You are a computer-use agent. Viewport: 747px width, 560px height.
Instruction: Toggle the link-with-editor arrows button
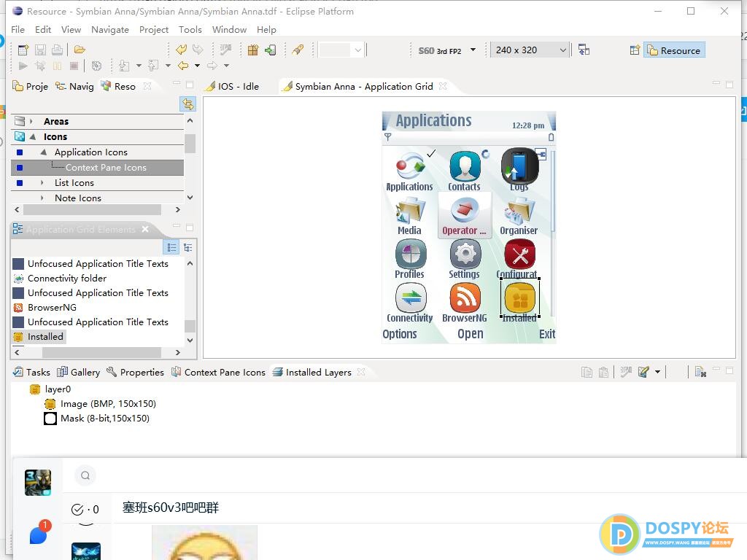[x=188, y=104]
